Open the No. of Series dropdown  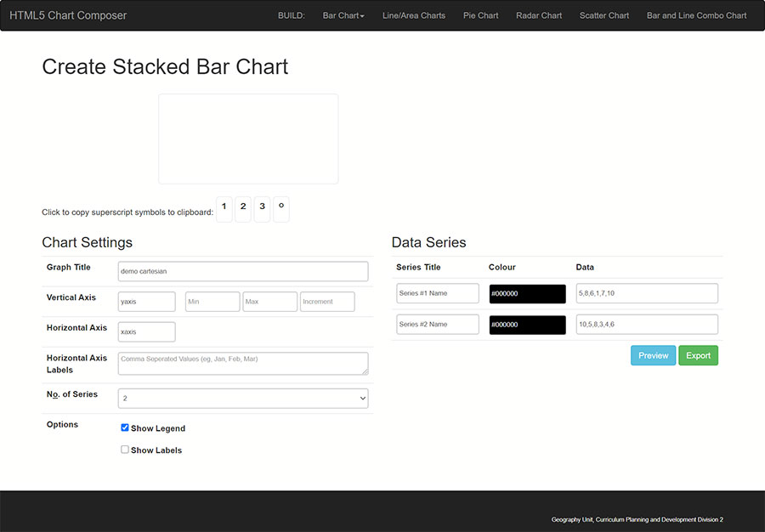click(243, 398)
